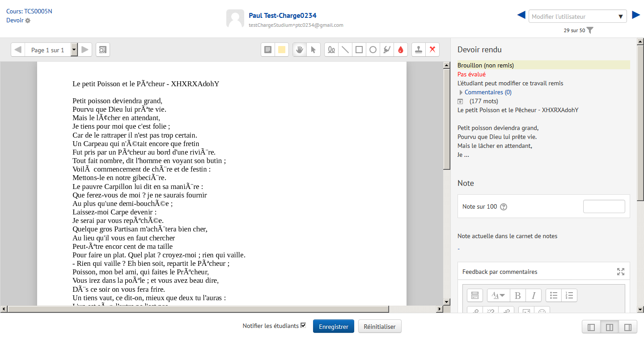Viewport: 644px width, 340px height.
Task: Go to the previous page of the PDF
Action: coord(18,50)
